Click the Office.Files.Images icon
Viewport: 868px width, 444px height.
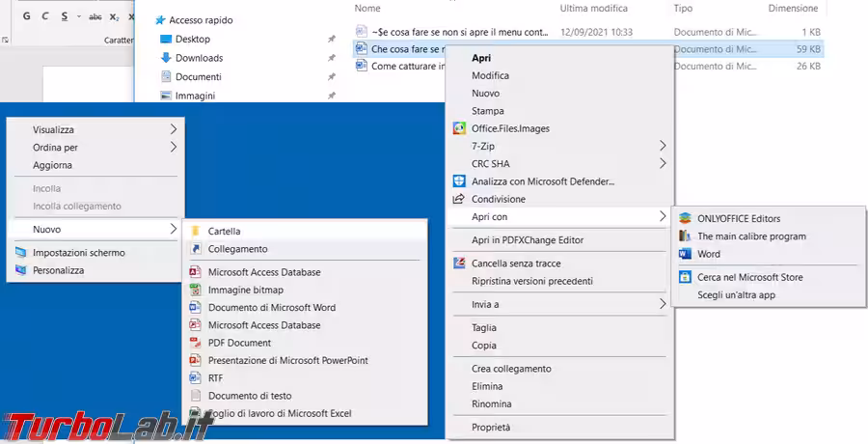coord(459,128)
